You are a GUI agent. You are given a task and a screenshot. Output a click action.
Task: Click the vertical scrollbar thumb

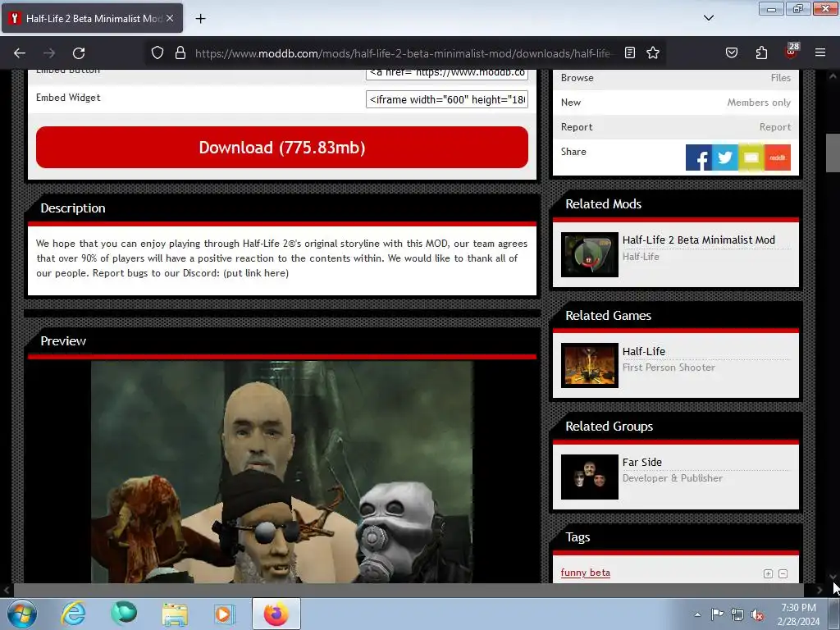[833, 153]
